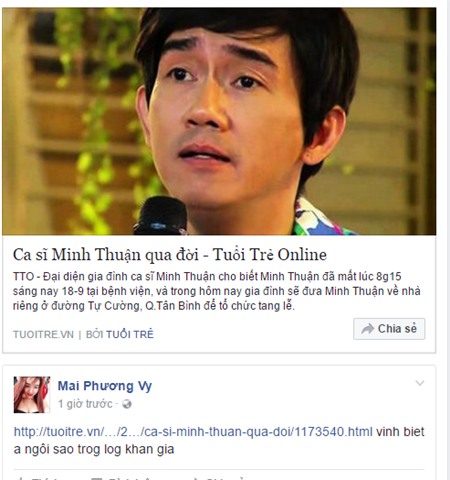This screenshot has width=450, height=480.
Task: Open the TUỔI TRẺ author link
Action: [130, 334]
